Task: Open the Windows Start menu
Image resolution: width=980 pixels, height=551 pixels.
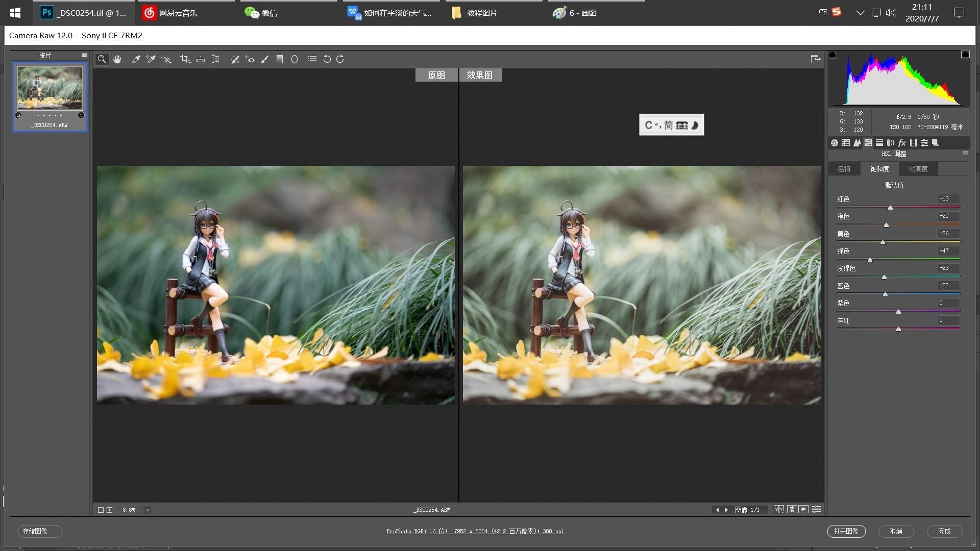Action: pyautogui.click(x=15, y=13)
